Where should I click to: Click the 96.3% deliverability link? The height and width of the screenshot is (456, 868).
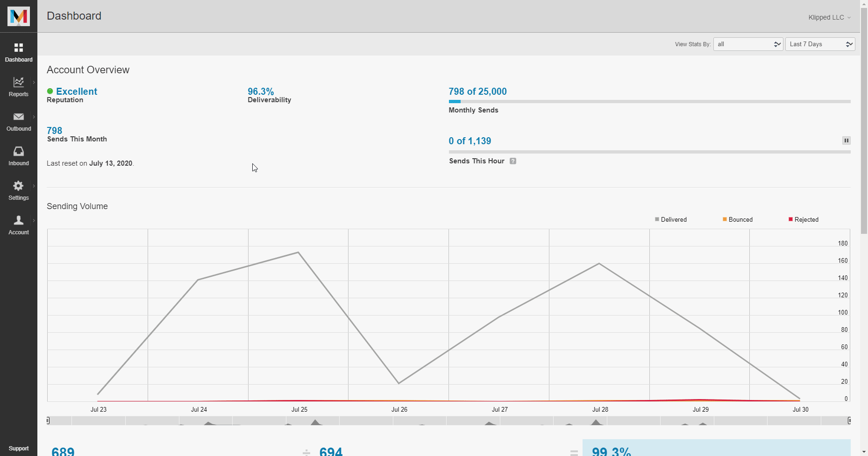(261, 91)
